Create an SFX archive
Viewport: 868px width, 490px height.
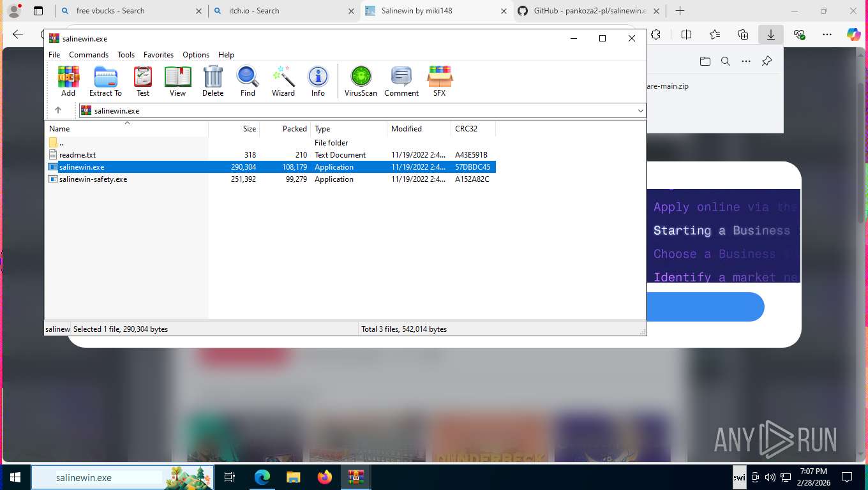point(440,81)
